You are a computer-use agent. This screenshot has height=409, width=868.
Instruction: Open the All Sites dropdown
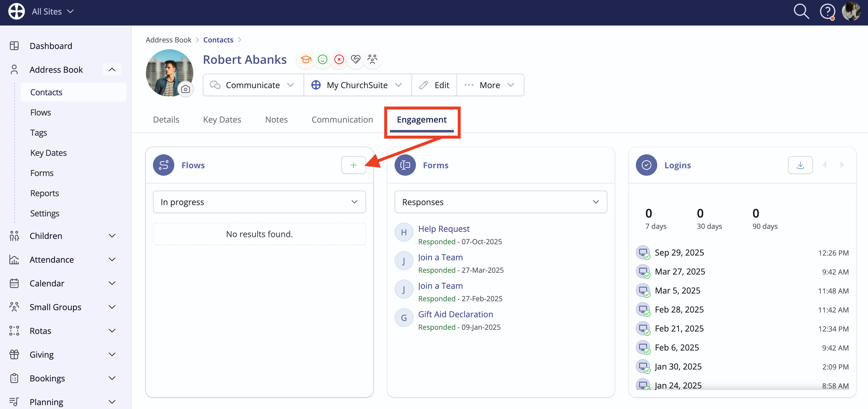tap(53, 12)
